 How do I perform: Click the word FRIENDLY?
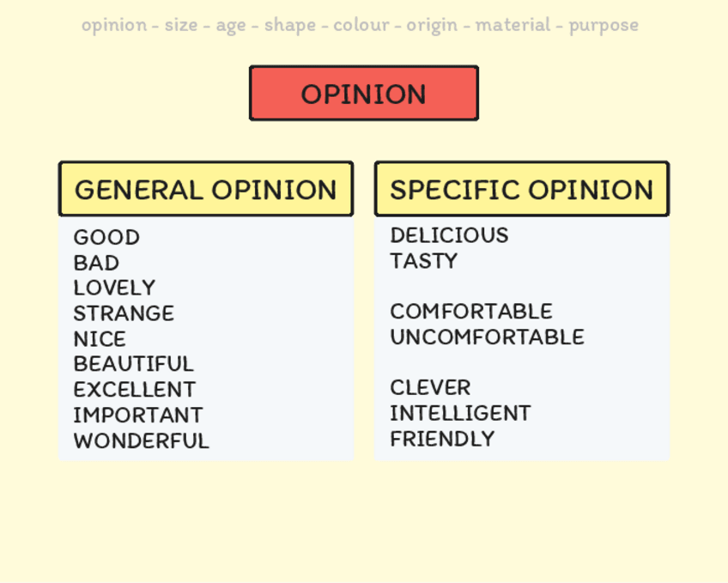pyautogui.click(x=442, y=439)
